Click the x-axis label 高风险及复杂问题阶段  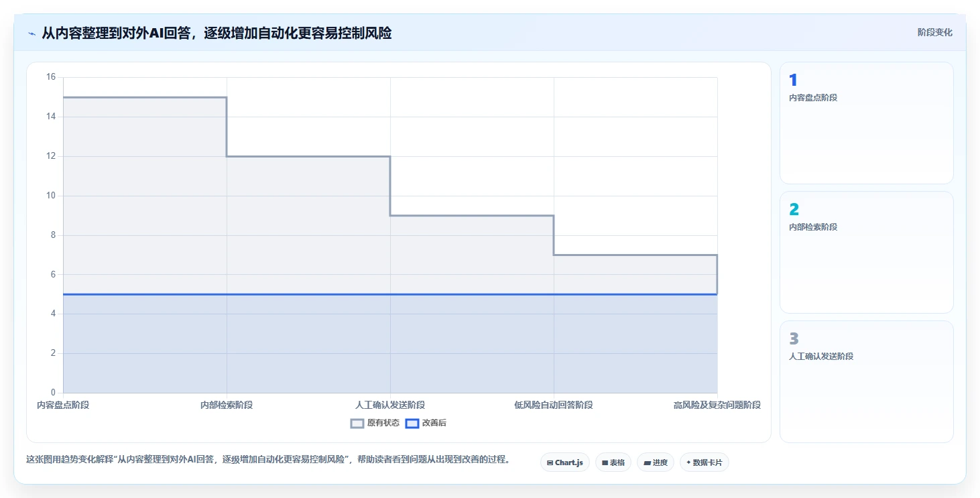click(717, 405)
